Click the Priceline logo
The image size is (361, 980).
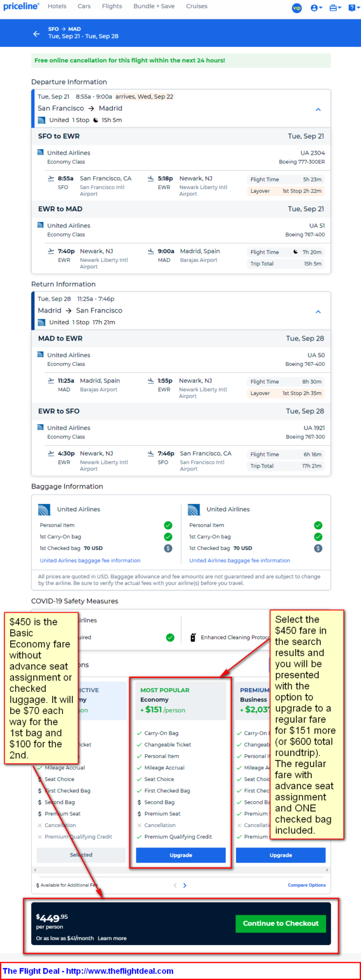tap(21, 6)
